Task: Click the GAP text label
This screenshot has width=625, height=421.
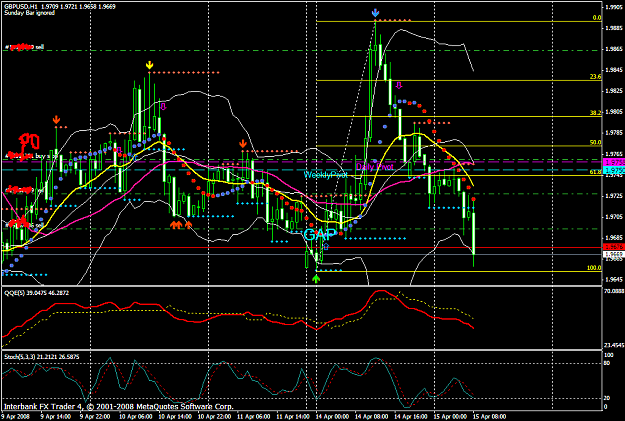Action: click(x=320, y=235)
